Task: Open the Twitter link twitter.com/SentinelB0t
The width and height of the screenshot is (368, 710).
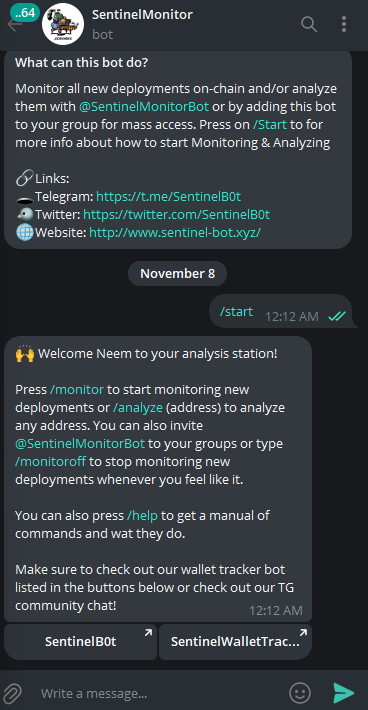Action: point(177,214)
